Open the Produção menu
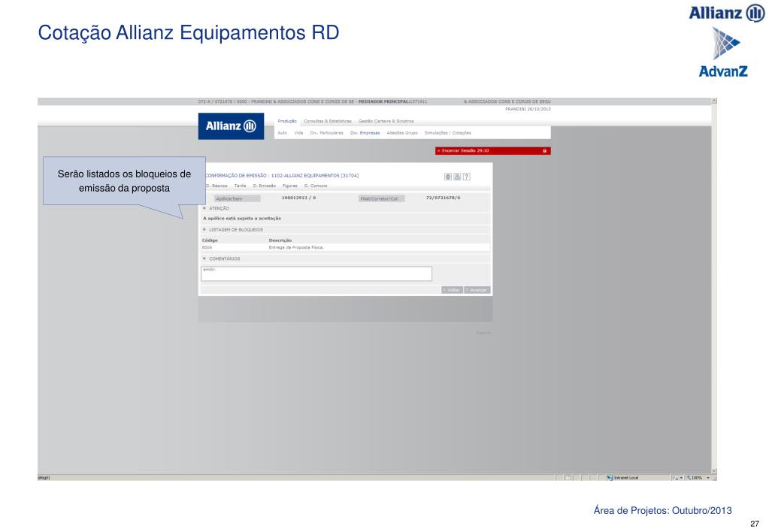The image size is (769, 532). [287, 121]
